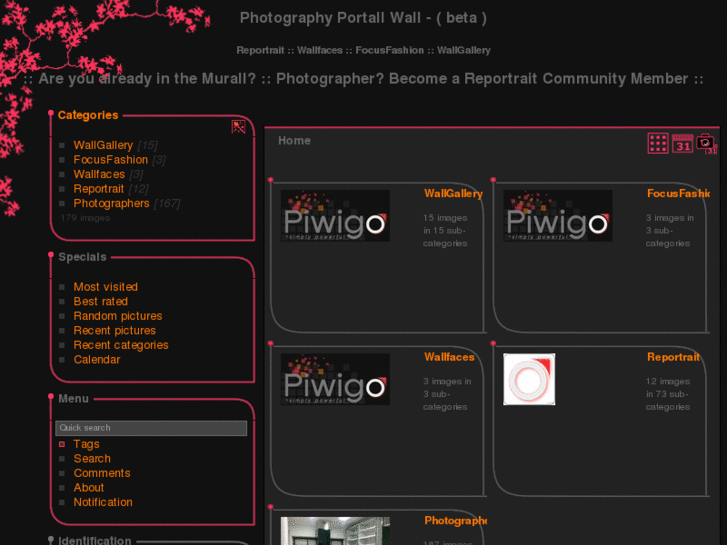
Task: Open the WallGallery category in sidebar
Action: coord(103,145)
